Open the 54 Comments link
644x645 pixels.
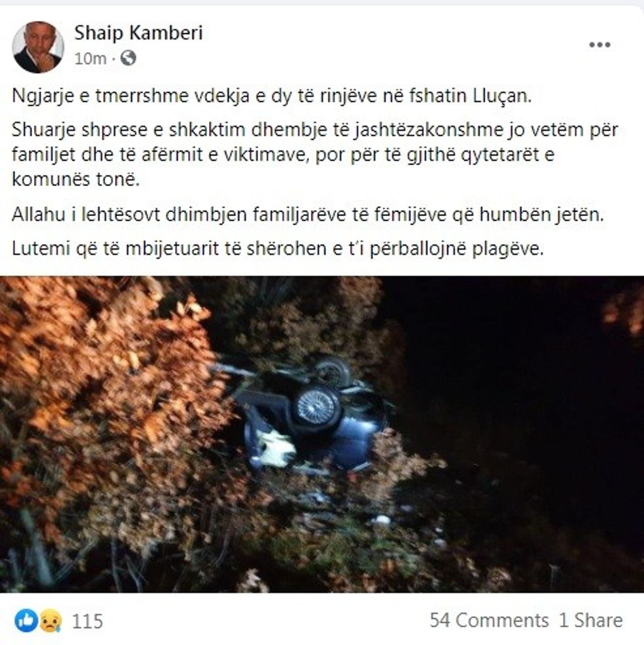[x=489, y=620]
